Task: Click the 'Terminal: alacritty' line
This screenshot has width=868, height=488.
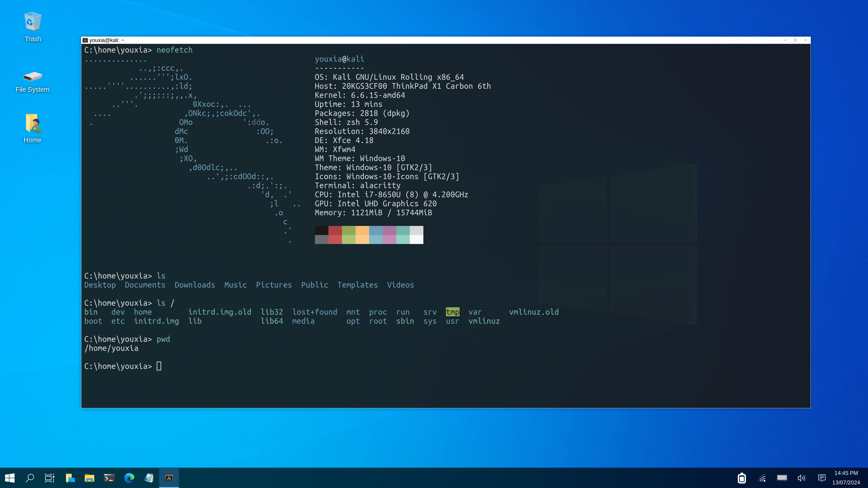Action: pyautogui.click(x=358, y=185)
